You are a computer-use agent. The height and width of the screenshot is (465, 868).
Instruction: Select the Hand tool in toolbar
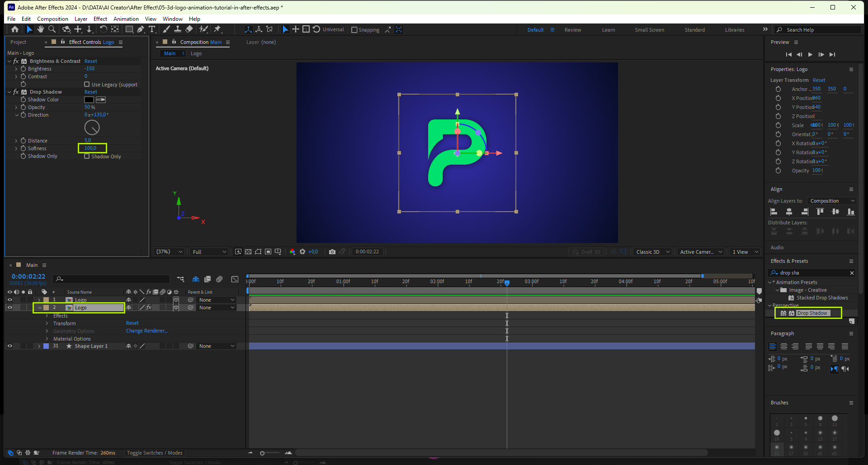click(41, 29)
